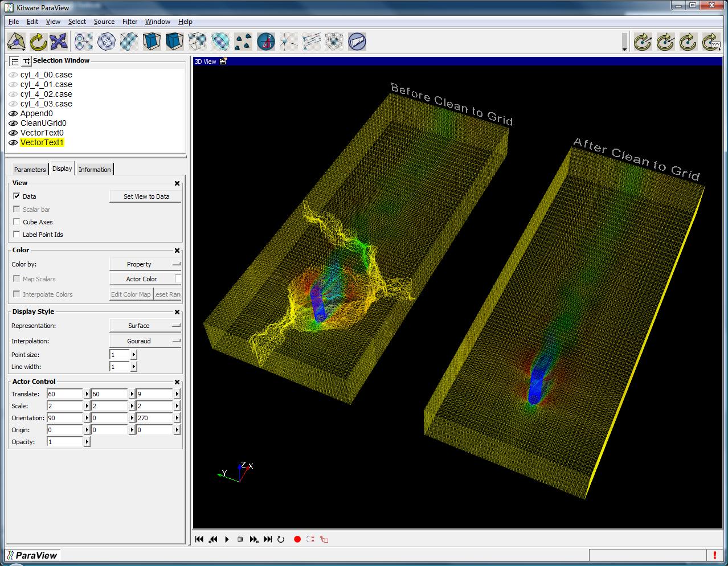Select the yellow rotate interaction mode icon
The image size is (728, 566).
[38, 42]
